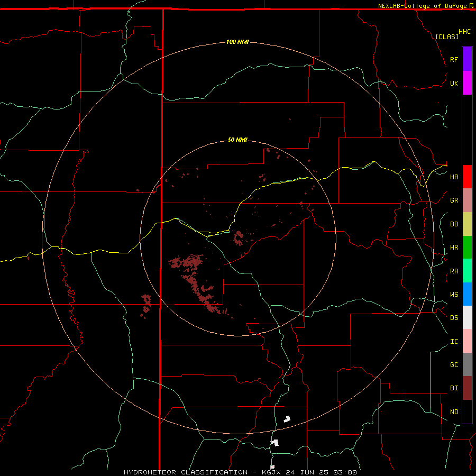Click the RF legend label
The width and height of the screenshot is (476, 476).
point(454,60)
